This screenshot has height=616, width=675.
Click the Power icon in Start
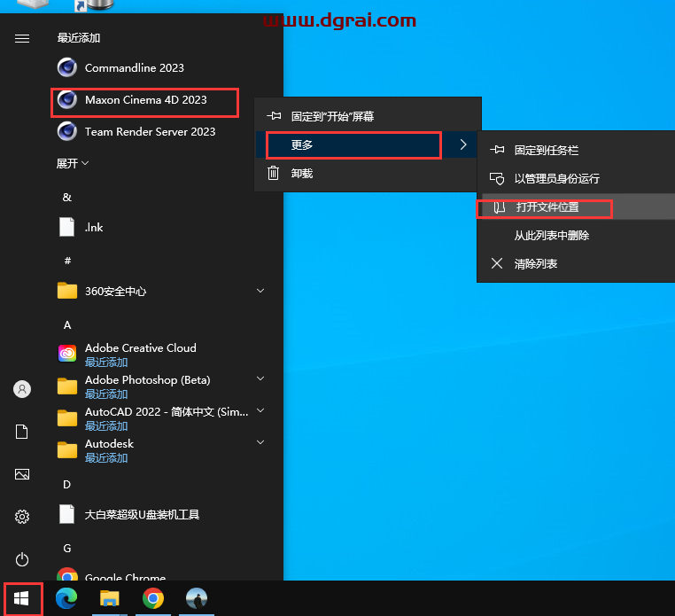point(22,559)
